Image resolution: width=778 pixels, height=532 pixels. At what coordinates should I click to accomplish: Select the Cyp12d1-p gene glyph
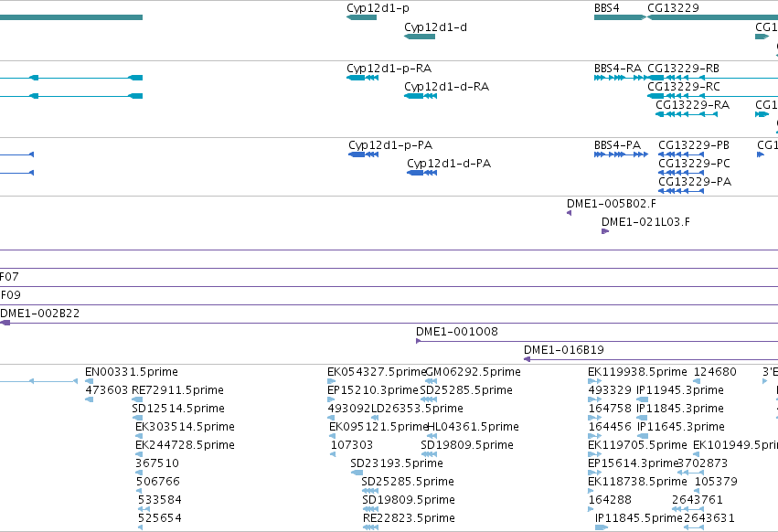(362, 17)
